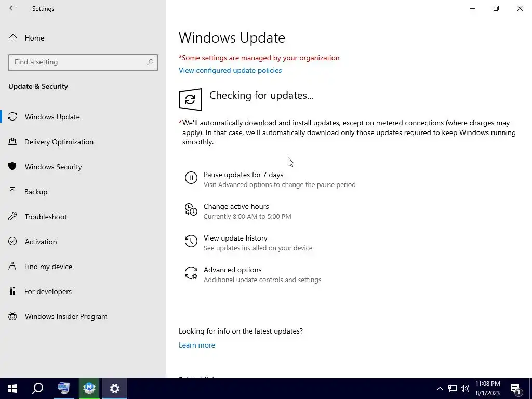
Task: Open For developers settings
Action: coord(48,291)
